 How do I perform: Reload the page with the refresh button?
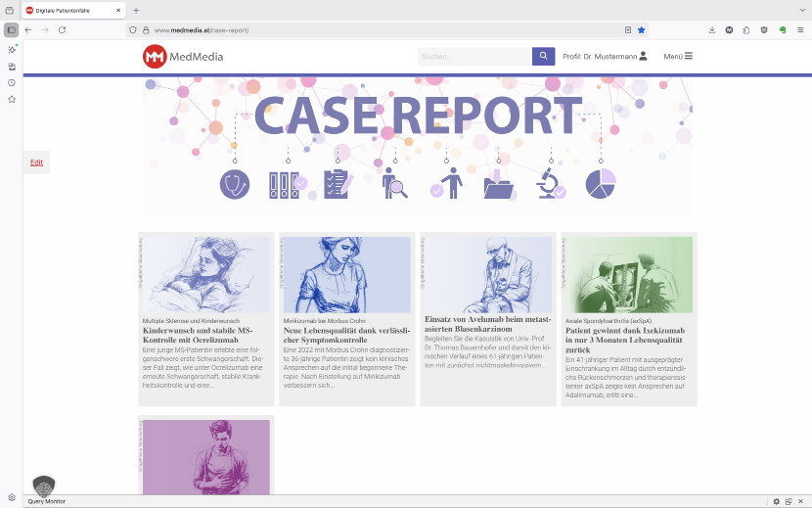(62, 30)
